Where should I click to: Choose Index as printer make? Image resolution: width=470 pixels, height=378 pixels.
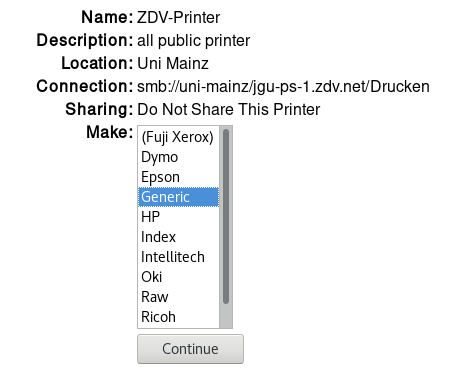click(x=179, y=237)
